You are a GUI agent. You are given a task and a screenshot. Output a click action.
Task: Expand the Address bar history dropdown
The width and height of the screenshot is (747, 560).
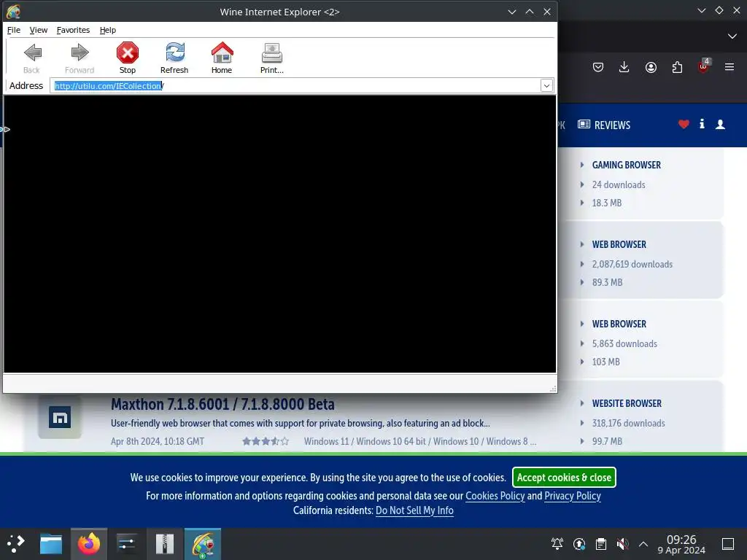[546, 86]
